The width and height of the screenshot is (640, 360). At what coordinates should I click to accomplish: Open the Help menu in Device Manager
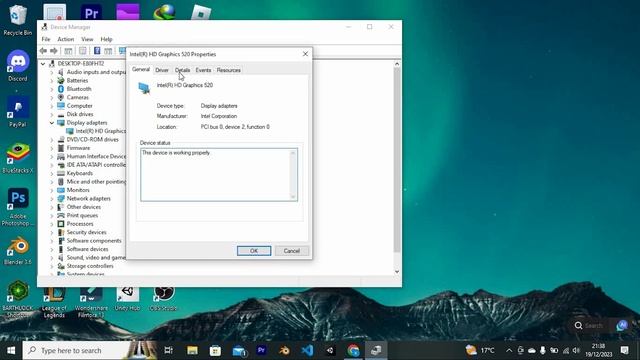(x=106, y=39)
